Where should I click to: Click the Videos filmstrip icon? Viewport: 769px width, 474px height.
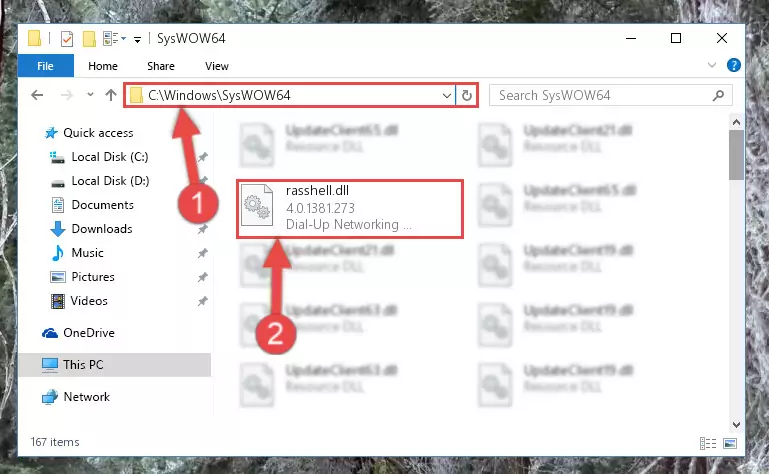click(x=58, y=301)
